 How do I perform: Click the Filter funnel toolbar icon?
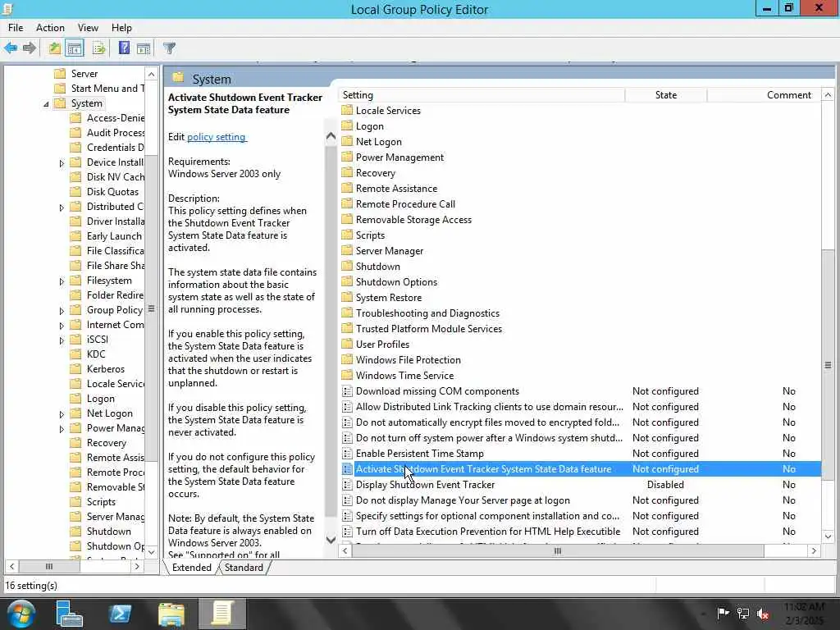click(169, 48)
